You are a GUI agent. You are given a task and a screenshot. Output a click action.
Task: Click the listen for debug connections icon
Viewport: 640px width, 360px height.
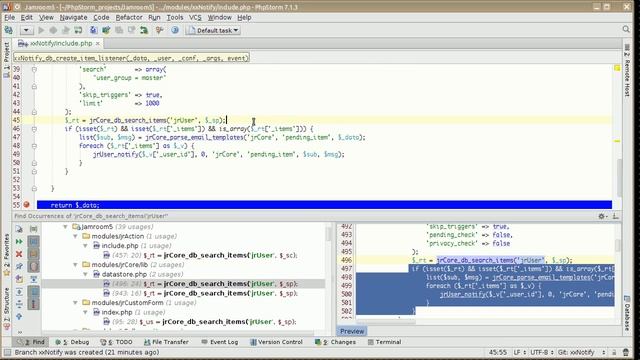click(78, 30)
